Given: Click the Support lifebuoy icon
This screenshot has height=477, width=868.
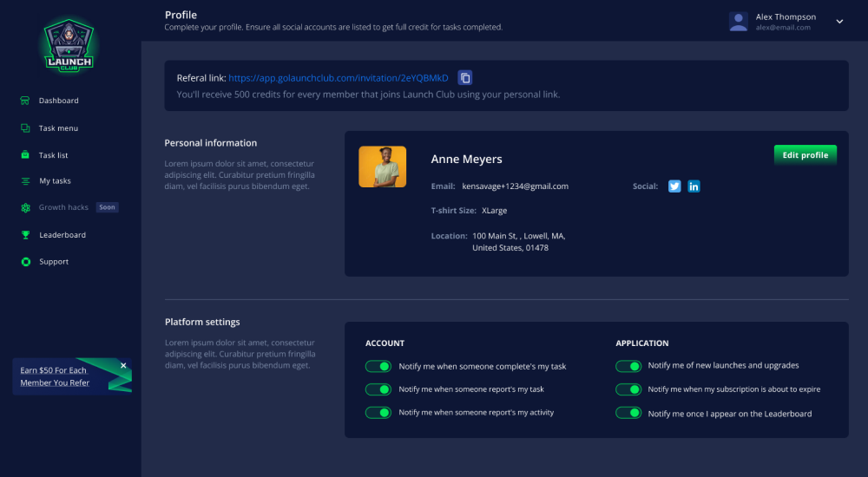Looking at the screenshot, I should click(x=25, y=262).
